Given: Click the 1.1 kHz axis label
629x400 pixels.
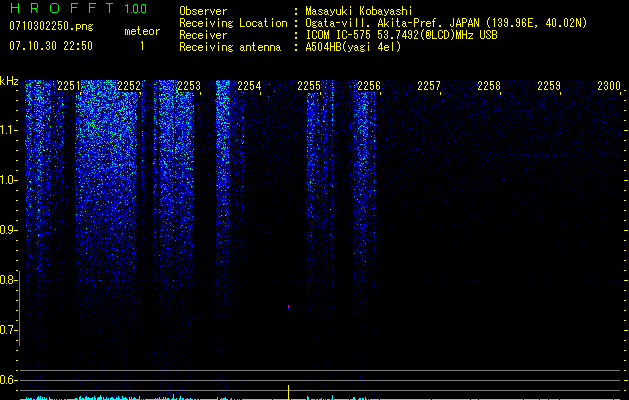Looking at the screenshot, I should pos(8,130).
